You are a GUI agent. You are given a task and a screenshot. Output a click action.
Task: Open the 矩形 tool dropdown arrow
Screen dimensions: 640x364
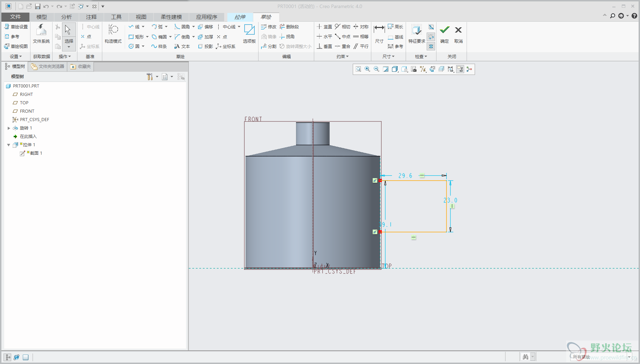coord(147,37)
